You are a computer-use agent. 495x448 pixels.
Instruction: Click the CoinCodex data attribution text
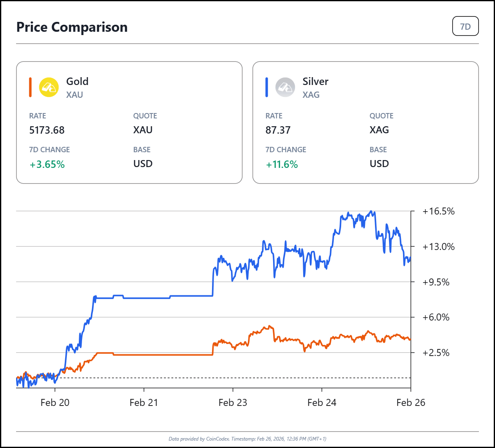point(247,439)
